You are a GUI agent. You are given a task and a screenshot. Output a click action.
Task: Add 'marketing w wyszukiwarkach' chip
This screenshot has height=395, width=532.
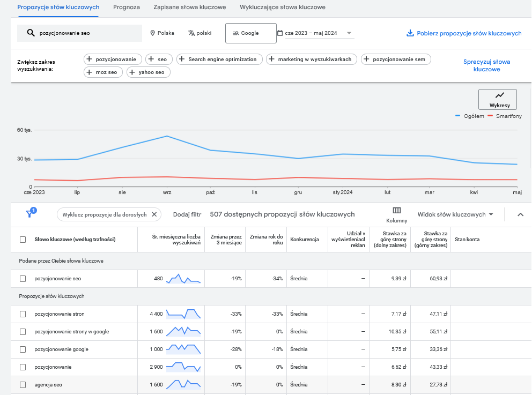(x=312, y=59)
